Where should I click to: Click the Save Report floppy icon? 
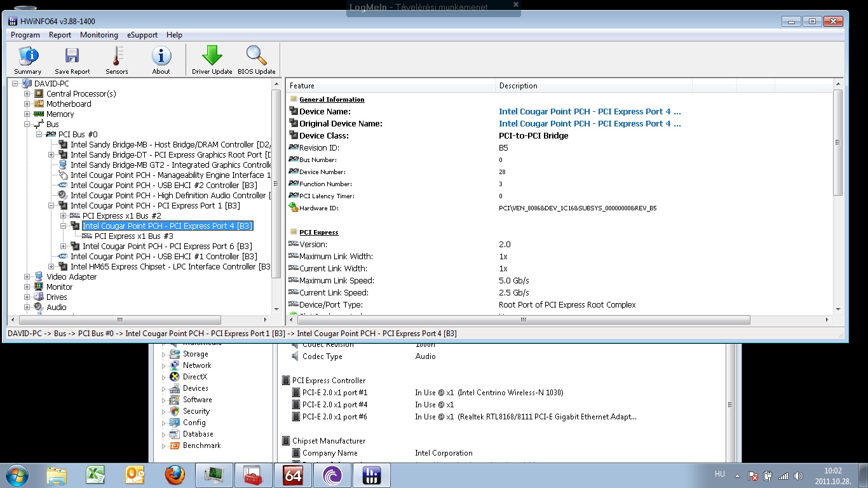coord(72,60)
